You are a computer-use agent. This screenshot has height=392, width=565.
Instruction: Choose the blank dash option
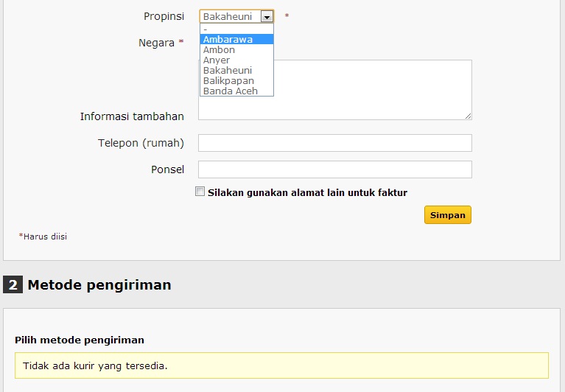pyautogui.click(x=236, y=29)
